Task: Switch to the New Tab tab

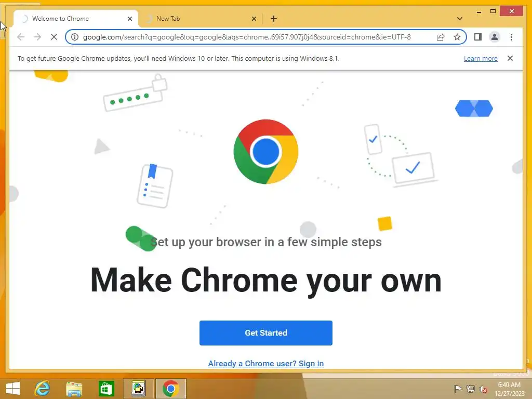Action: [x=200, y=19]
